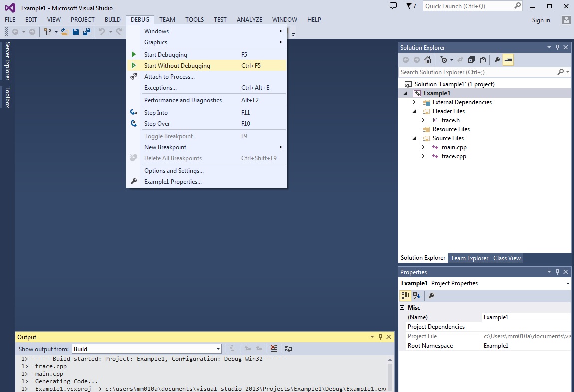This screenshot has width=574, height=392.
Task: Collapse the Example1 project node
Action: tap(405, 93)
